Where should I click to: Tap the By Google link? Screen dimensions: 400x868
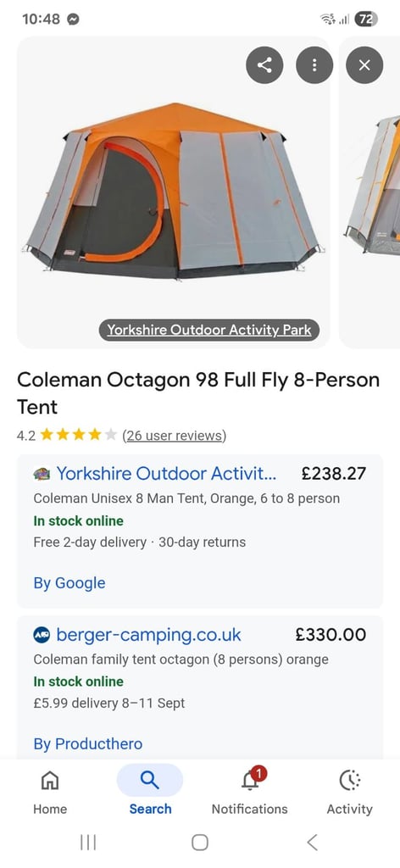coord(69,583)
